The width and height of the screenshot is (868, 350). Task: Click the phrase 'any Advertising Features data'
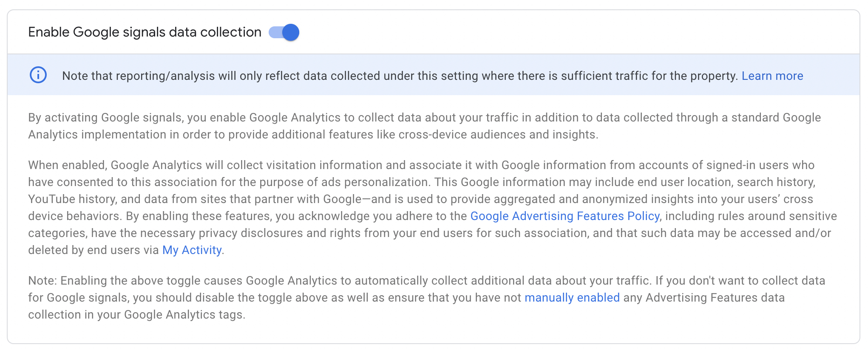click(704, 297)
